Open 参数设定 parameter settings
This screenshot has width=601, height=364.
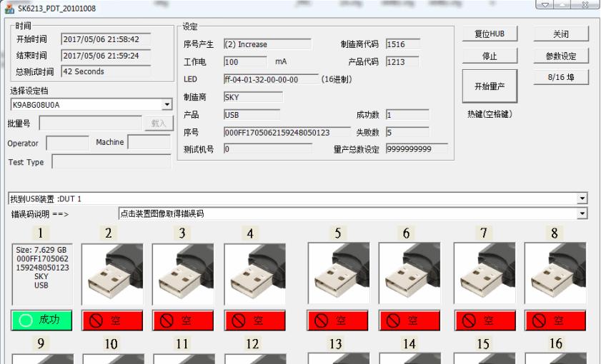click(561, 56)
